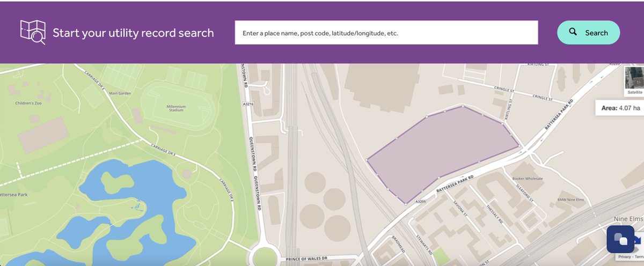Click the Nine Elms place label
644x266 pixels.
[628, 219]
